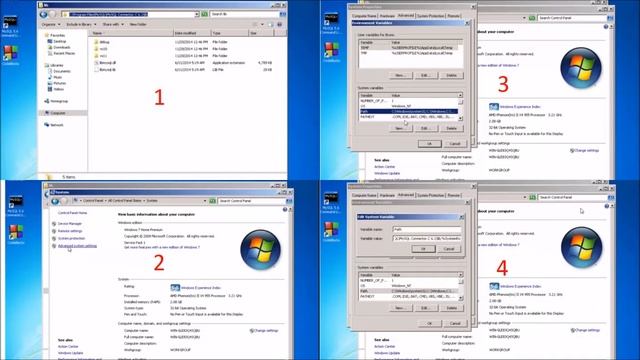Image resolution: width=640 pixels, height=360 pixels.
Task: Click the Variable name field
Action: (427, 229)
